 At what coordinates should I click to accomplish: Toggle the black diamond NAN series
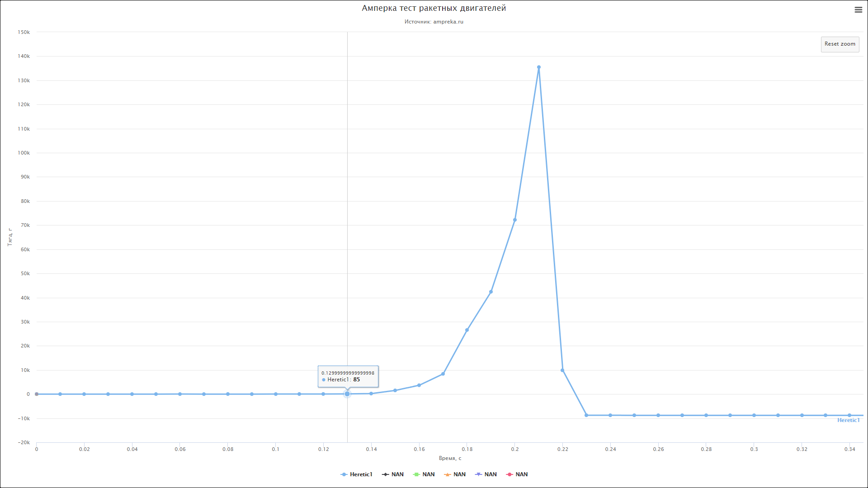397,474
